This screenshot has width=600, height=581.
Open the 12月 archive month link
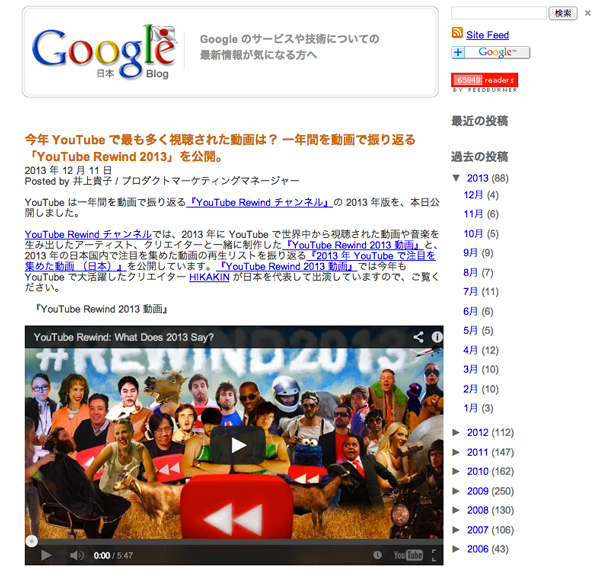[473, 195]
